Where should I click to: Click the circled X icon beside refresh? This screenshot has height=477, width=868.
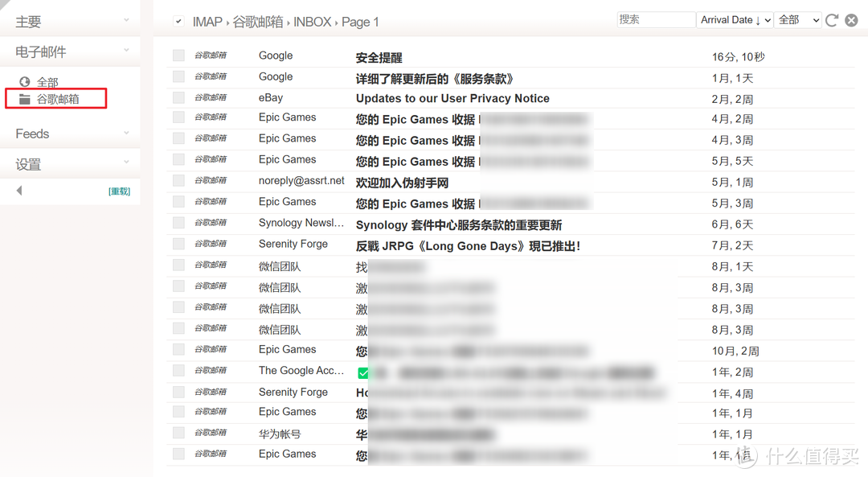pyautogui.click(x=851, y=20)
